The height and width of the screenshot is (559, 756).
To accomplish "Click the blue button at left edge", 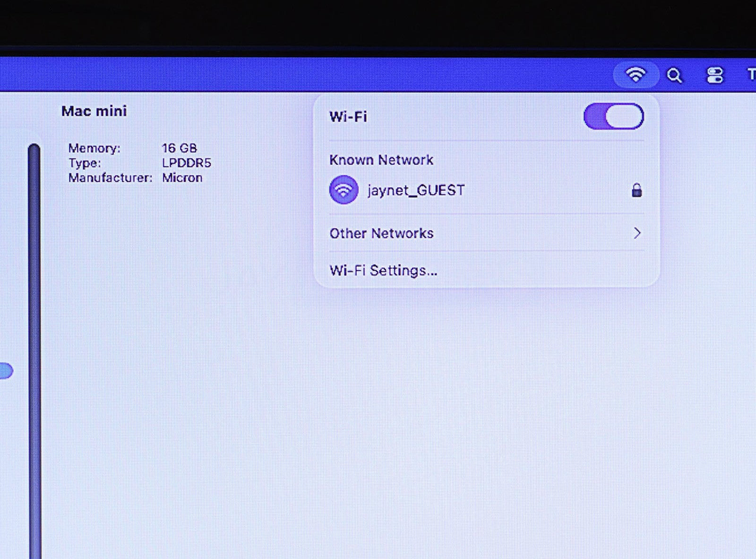I will (x=6, y=371).
